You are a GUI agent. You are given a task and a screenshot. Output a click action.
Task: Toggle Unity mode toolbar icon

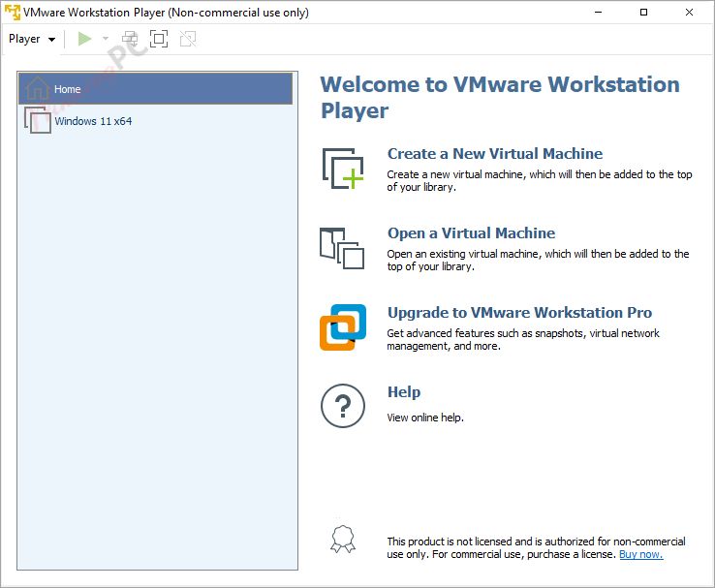pos(188,39)
